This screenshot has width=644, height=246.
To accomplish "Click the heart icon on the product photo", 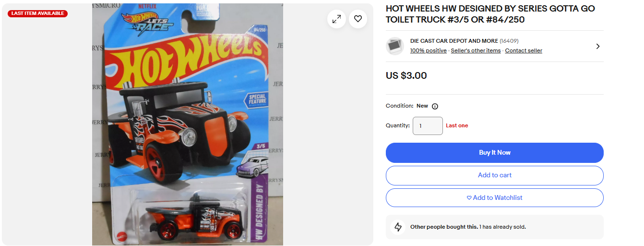I will point(358,19).
